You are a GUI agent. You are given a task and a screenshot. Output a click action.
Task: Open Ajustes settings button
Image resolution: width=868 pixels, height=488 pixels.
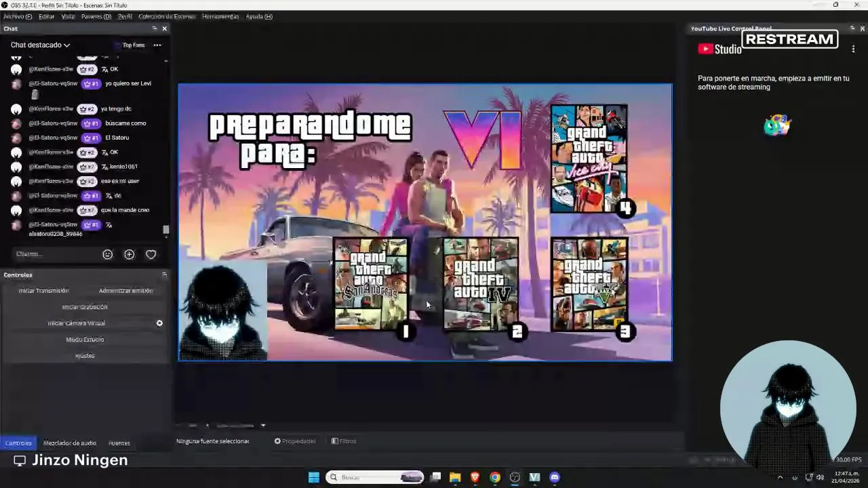pyautogui.click(x=85, y=356)
